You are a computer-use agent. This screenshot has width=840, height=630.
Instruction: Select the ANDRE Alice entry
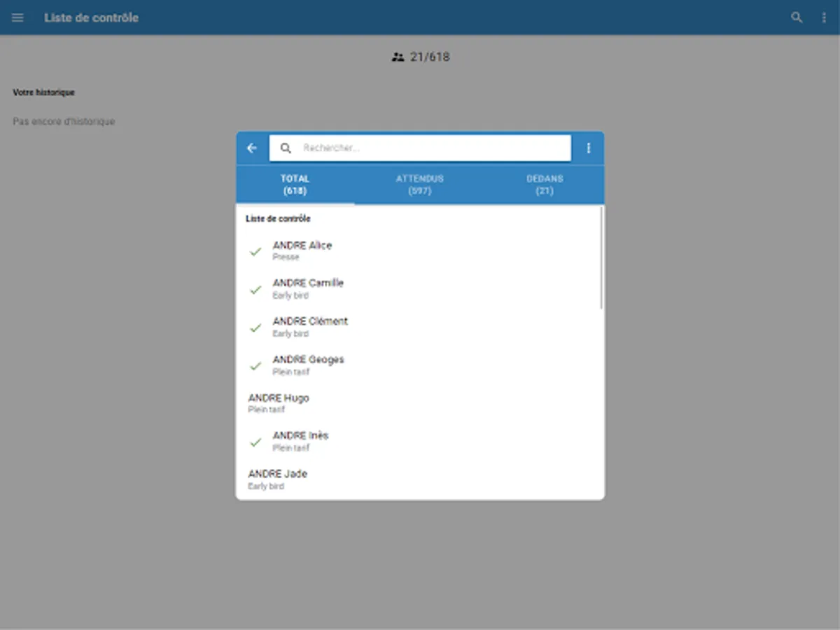pos(420,251)
